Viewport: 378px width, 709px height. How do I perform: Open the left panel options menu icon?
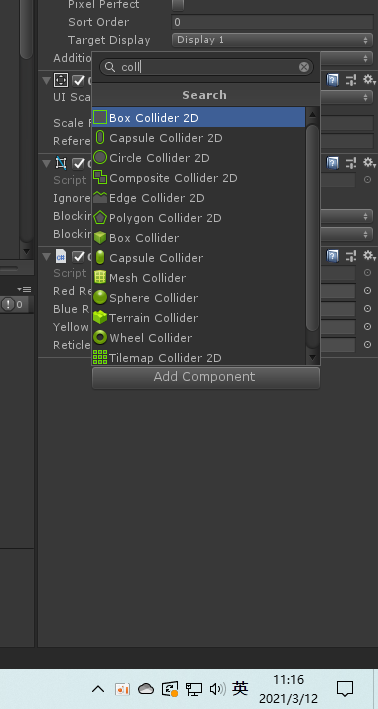click(24, 289)
